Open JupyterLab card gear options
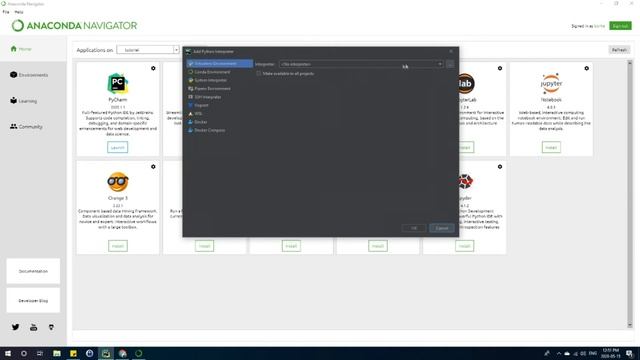 (x=500, y=68)
